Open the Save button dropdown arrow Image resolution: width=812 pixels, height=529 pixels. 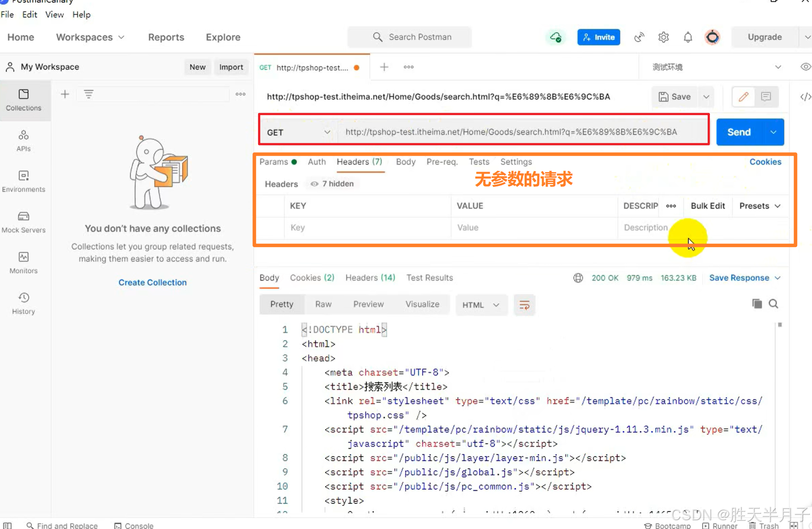706,96
